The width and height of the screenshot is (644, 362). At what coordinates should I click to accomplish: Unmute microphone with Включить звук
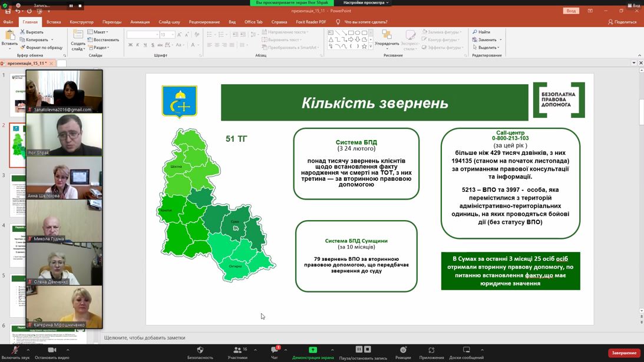pos(15,351)
